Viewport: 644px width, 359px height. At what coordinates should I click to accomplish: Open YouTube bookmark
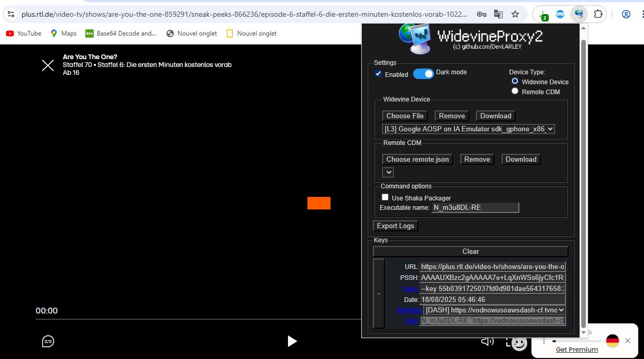click(x=24, y=33)
